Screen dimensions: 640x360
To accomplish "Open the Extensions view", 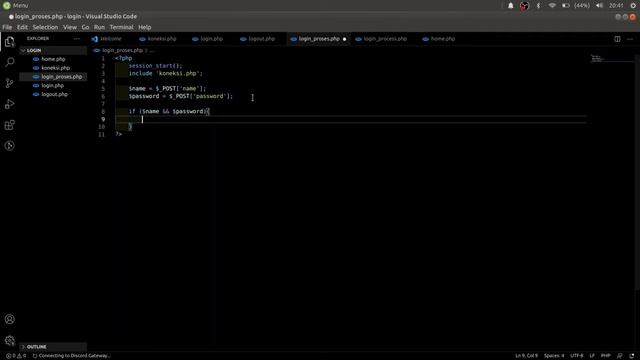I will click(x=9, y=125).
